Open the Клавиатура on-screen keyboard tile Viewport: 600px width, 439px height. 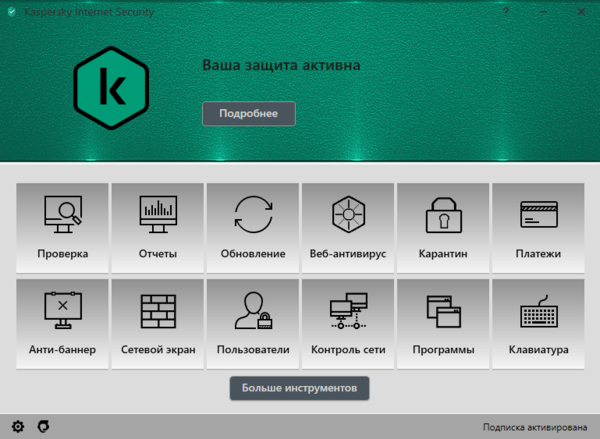pos(538,324)
